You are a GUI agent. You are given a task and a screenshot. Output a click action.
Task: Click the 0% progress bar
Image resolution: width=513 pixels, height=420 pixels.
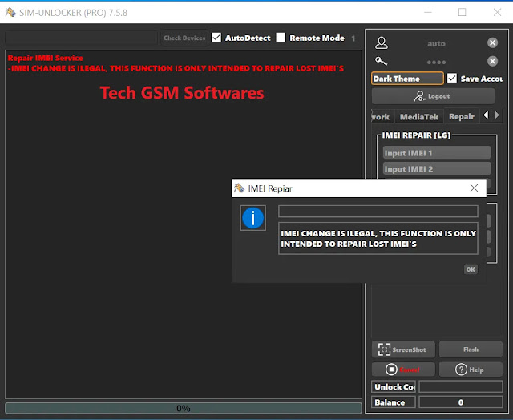[x=184, y=408]
